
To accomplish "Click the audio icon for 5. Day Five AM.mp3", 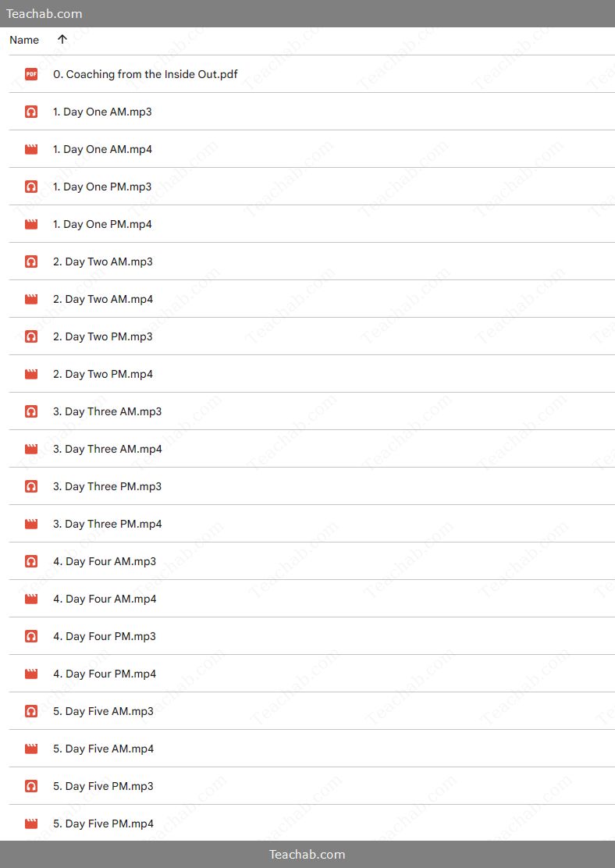I will pos(31,711).
